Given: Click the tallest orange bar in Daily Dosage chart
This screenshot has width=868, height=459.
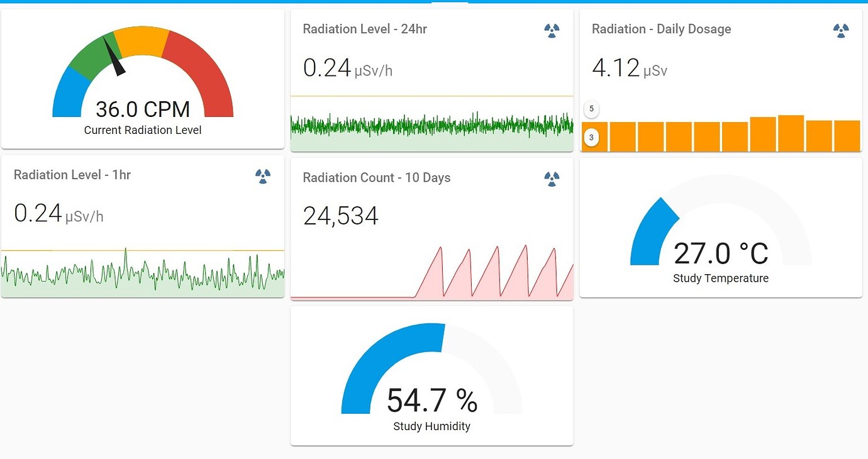Looking at the screenshot, I should [791, 132].
